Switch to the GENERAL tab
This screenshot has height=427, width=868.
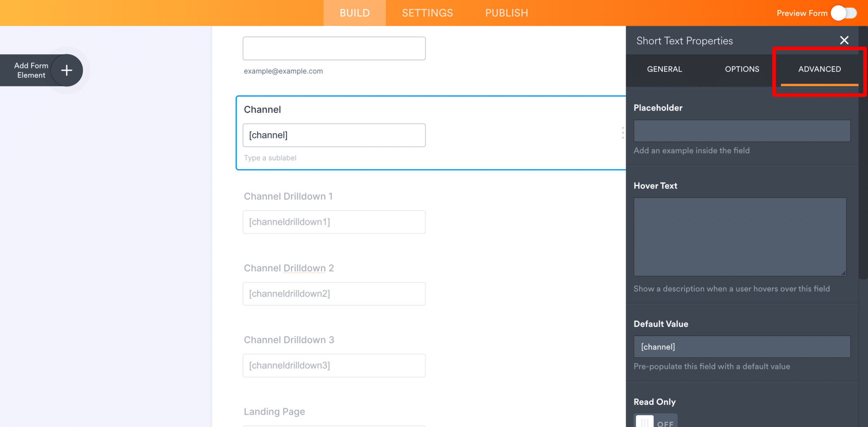point(664,69)
